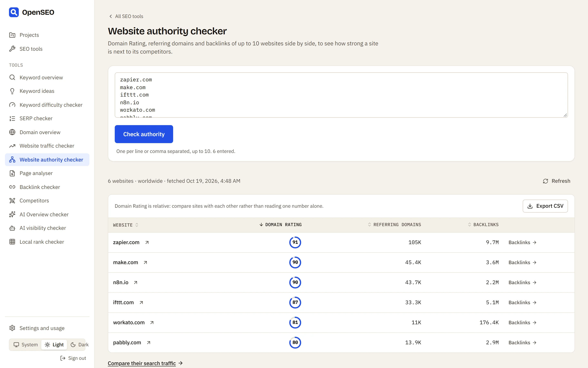Sort table by Backlinks column
The image size is (588, 368).
pyautogui.click(x=483, y=225)
